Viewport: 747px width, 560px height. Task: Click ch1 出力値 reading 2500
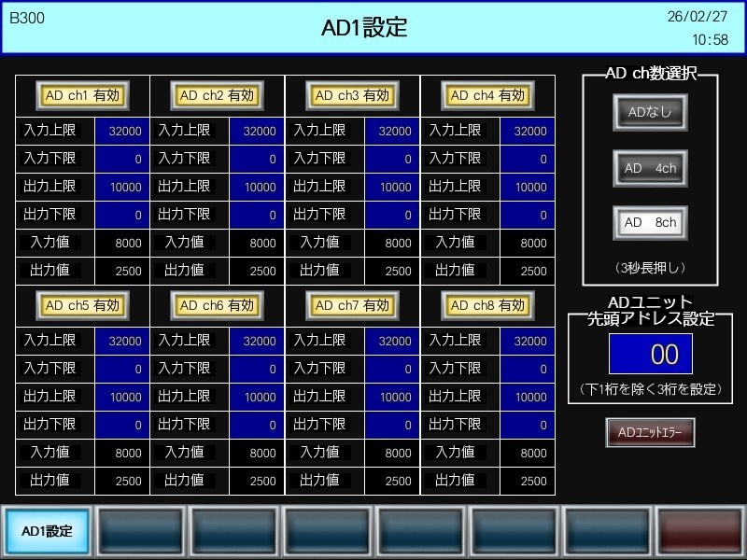click(122, 272)
